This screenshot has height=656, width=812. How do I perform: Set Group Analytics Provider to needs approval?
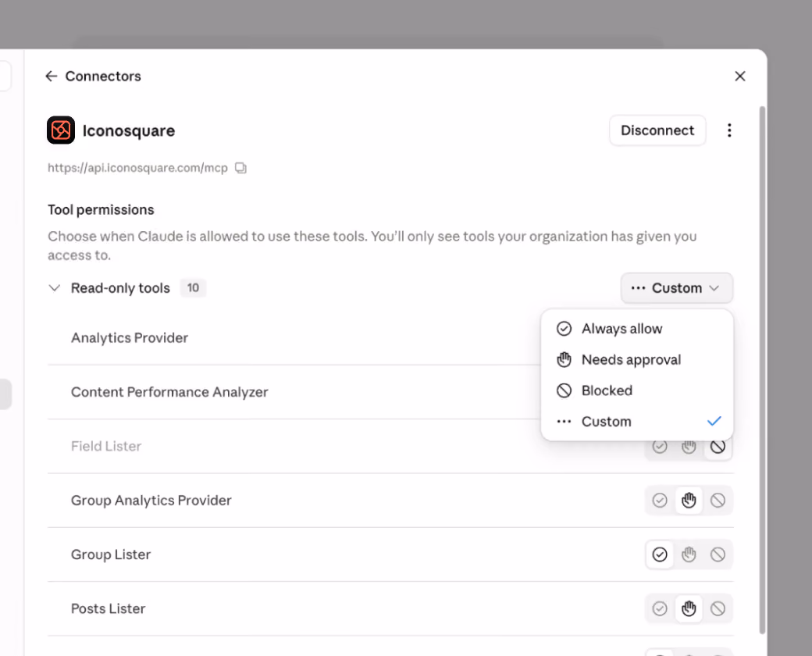pos(689,501)
